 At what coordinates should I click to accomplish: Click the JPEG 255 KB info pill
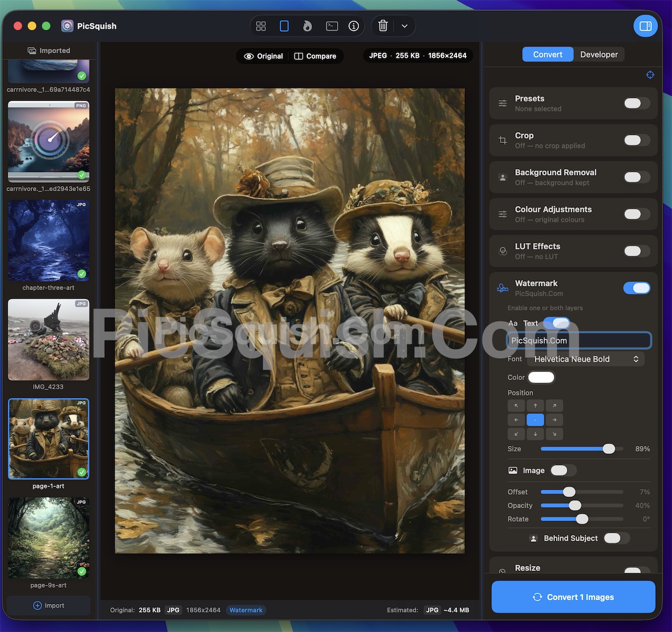pos(418,55)
